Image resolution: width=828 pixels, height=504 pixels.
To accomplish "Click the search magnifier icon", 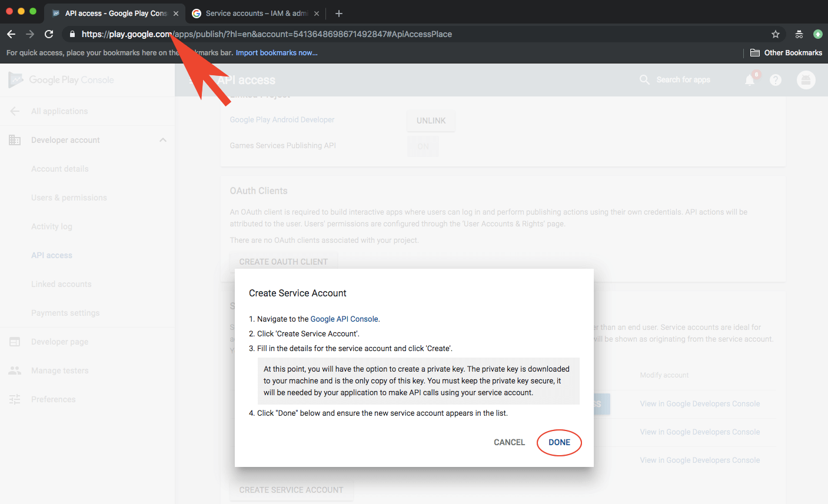I will click(644, 80).
